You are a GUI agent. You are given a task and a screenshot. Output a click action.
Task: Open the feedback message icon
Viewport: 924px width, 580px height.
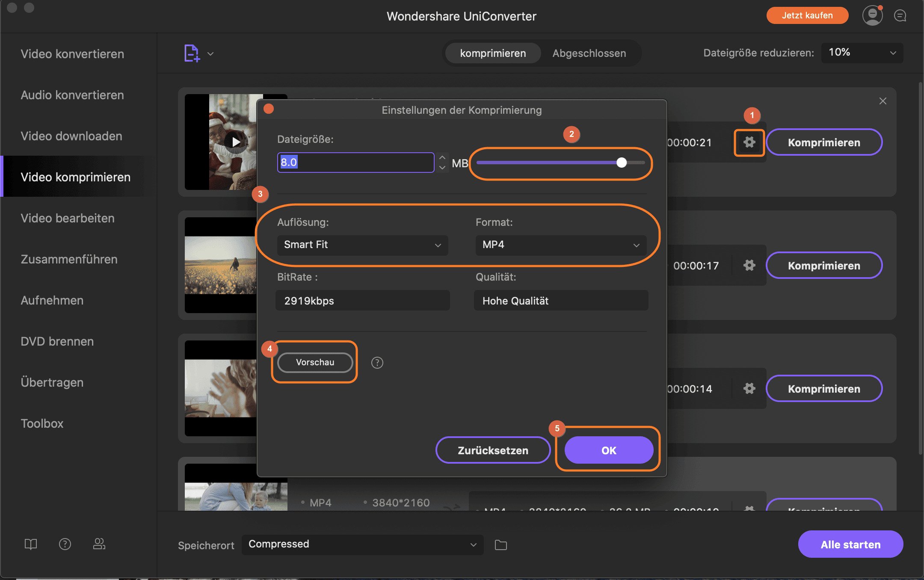click(900, 16)
